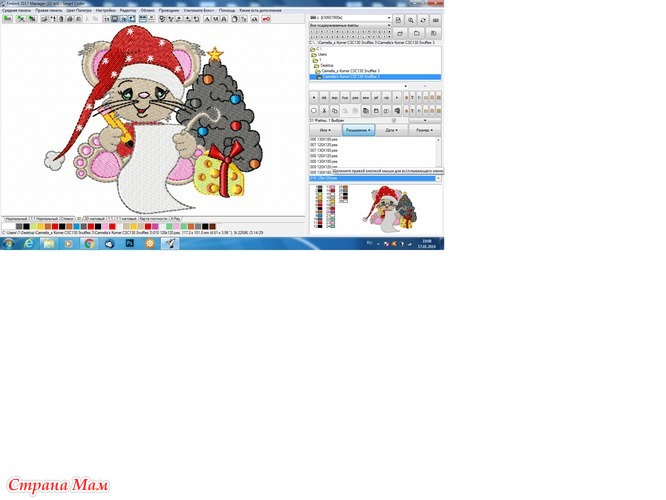Click the scissors cut icon in the file toolbar
Screen dimensions: 666x500
pos(324,110)
